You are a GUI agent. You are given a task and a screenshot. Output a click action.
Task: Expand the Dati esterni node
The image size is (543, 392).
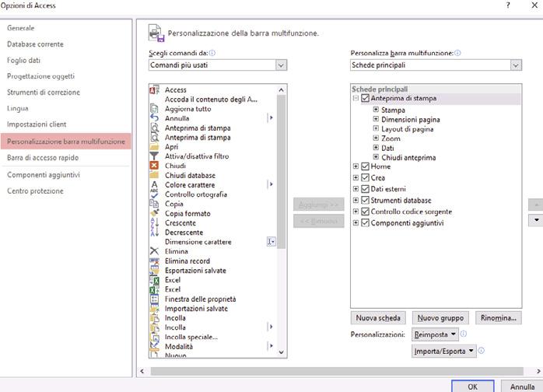tap(356, 189)
